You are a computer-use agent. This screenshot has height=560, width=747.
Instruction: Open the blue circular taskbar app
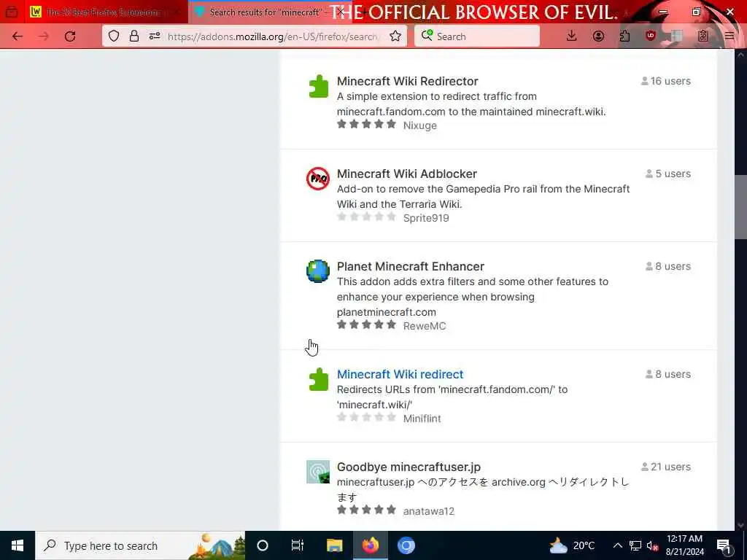[x=406, y=545]
